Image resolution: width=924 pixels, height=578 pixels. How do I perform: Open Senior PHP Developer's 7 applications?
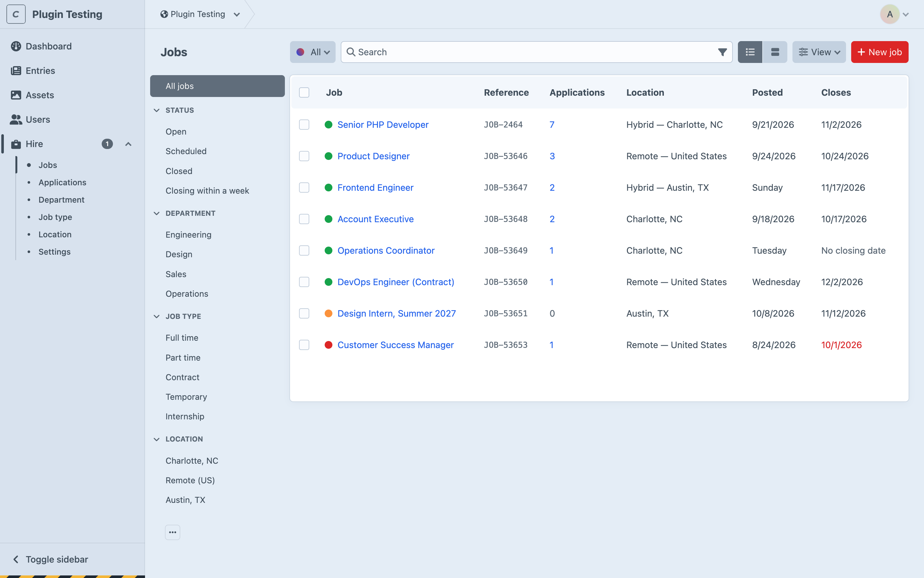tap(552, 125)
